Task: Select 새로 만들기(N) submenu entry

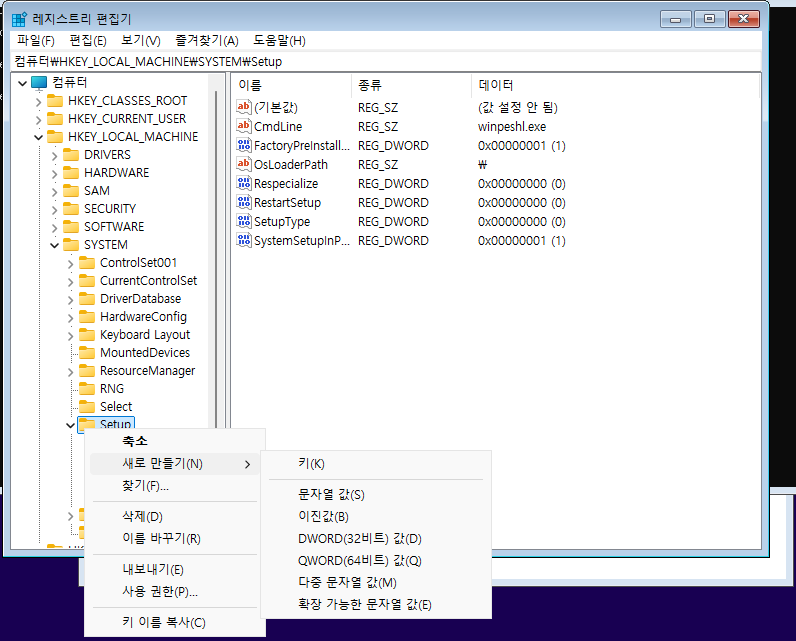Action: click(x=175, y=463)
